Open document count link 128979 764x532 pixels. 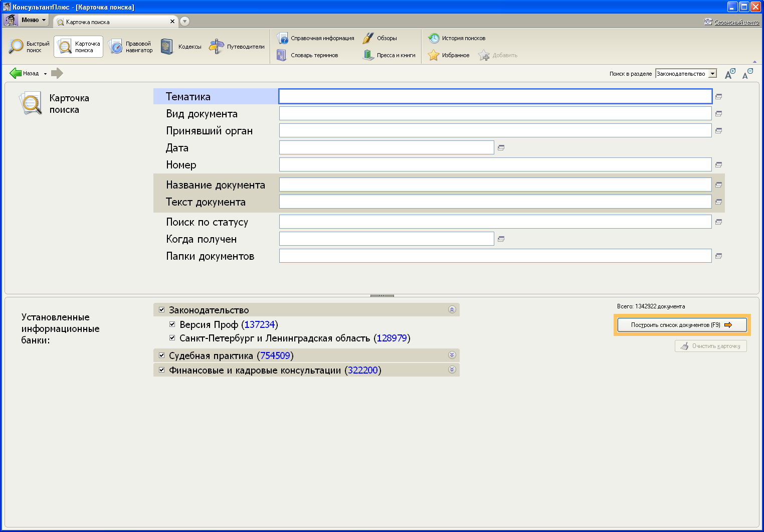pos(392,338)
